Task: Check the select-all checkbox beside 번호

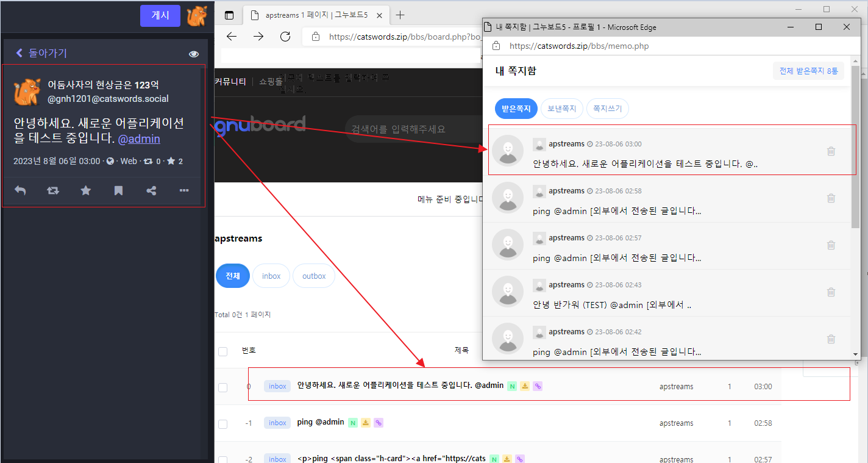Action: pos(223,351)
